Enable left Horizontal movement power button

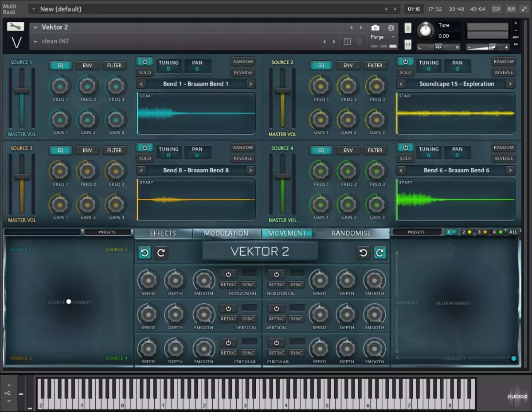pyautogui.click(x=228, y=274)
